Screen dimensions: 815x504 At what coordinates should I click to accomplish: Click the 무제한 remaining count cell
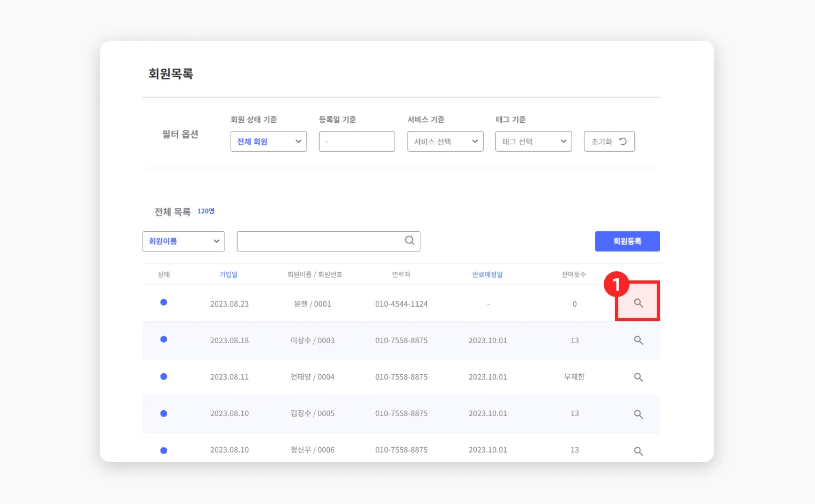(x=574, y=377)
